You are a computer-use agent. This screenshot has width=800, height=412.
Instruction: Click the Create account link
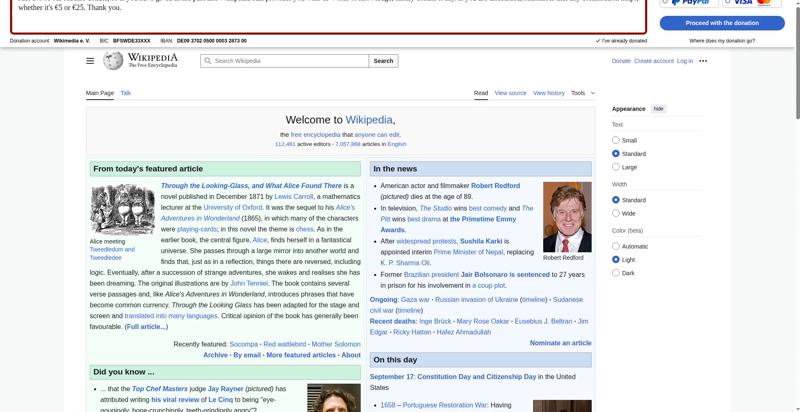point(654,61)
